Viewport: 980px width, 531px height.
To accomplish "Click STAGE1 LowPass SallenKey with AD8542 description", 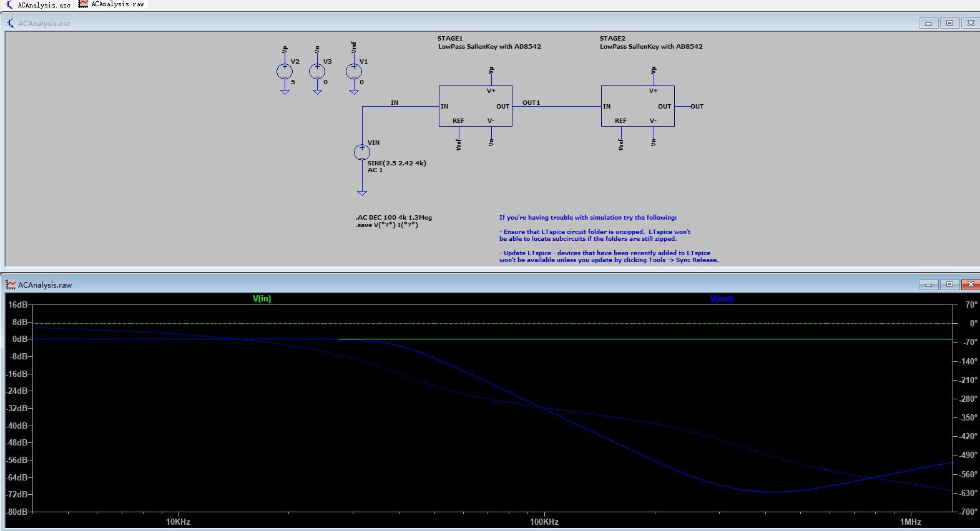I will point(489,46).
